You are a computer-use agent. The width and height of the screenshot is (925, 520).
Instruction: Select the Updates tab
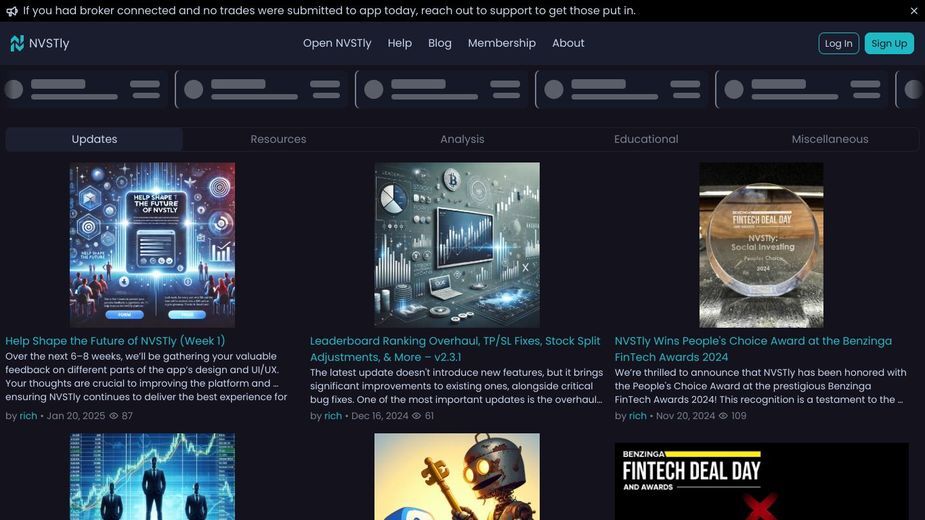[x=94, y=139]
